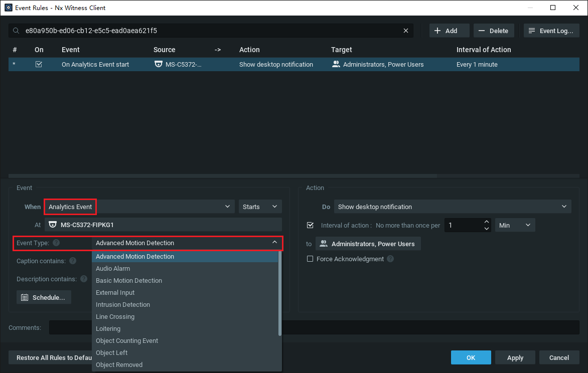
Task: Click Force Acknowledgment help icon
Action: [390, 259]
